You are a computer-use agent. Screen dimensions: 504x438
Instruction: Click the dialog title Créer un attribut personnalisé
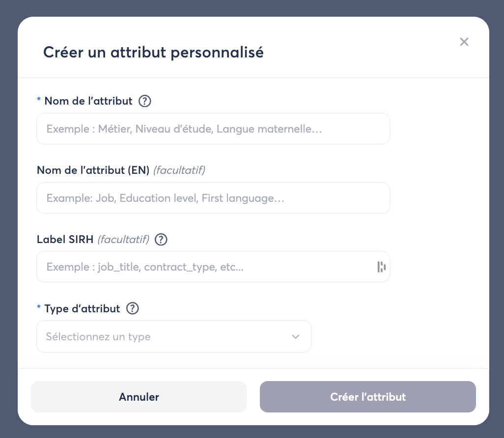point(153,52)
